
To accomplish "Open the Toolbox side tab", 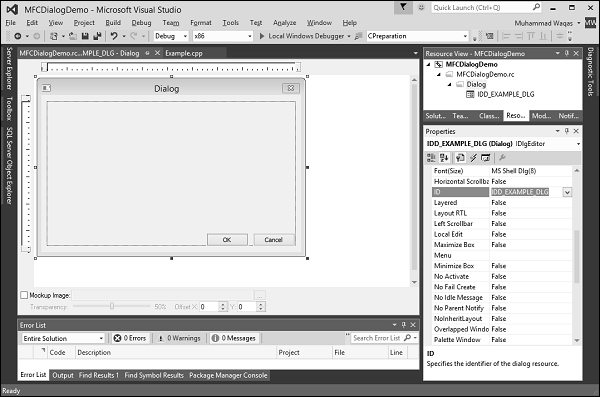I will tap(9, 109).
